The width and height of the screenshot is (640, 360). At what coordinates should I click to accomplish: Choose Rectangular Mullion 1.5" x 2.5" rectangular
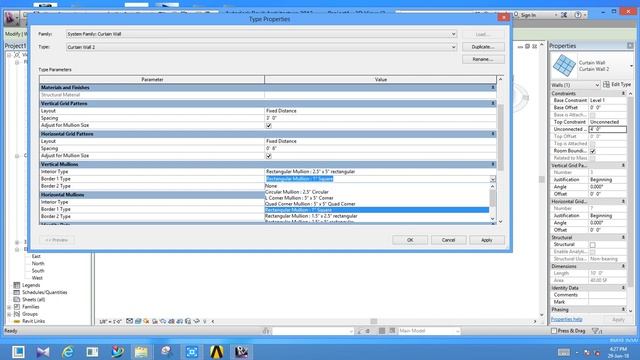(377, 216)
